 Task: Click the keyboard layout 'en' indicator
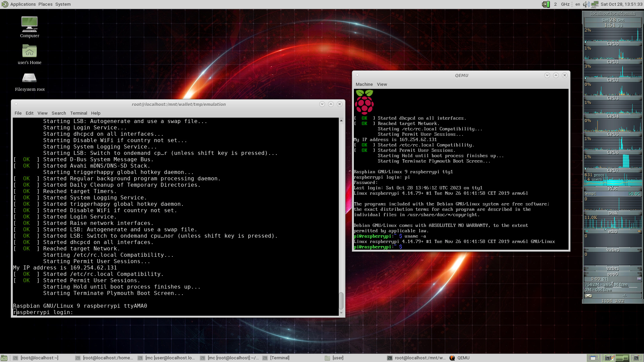coord(578,4)
